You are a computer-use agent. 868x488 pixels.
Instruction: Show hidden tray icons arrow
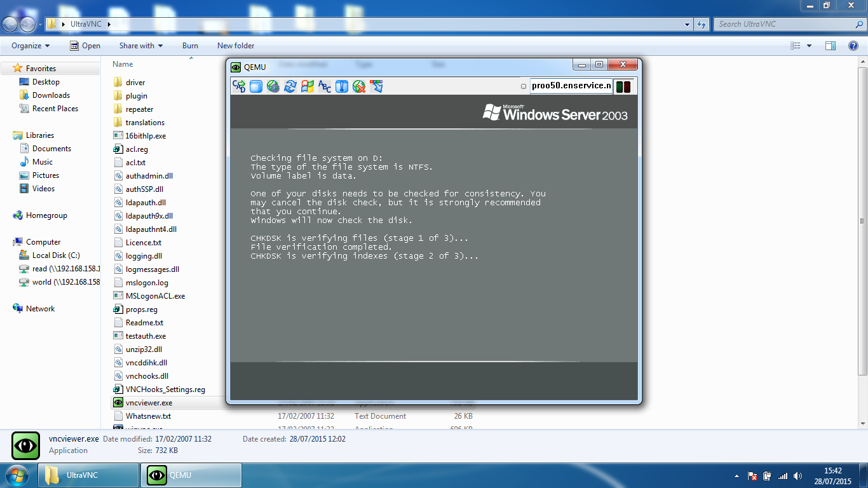tap(736, 476)
